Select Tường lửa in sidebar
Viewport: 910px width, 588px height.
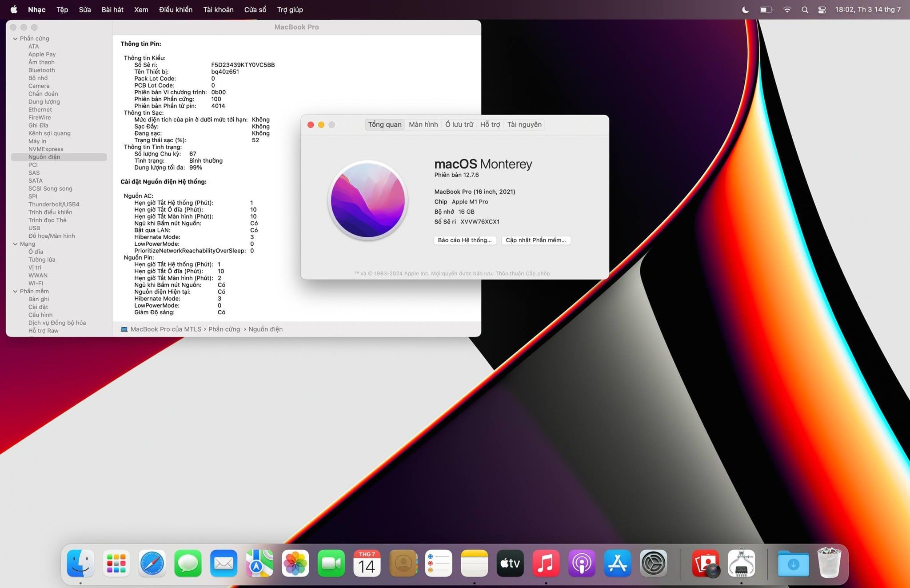coord(42,260)
